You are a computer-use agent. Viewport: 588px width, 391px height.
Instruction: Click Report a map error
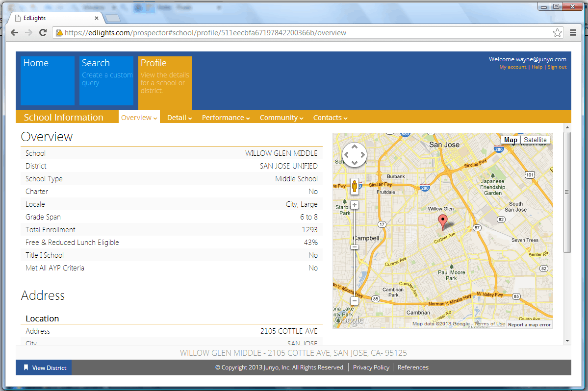pyautogui.click(x=530, y=325)
